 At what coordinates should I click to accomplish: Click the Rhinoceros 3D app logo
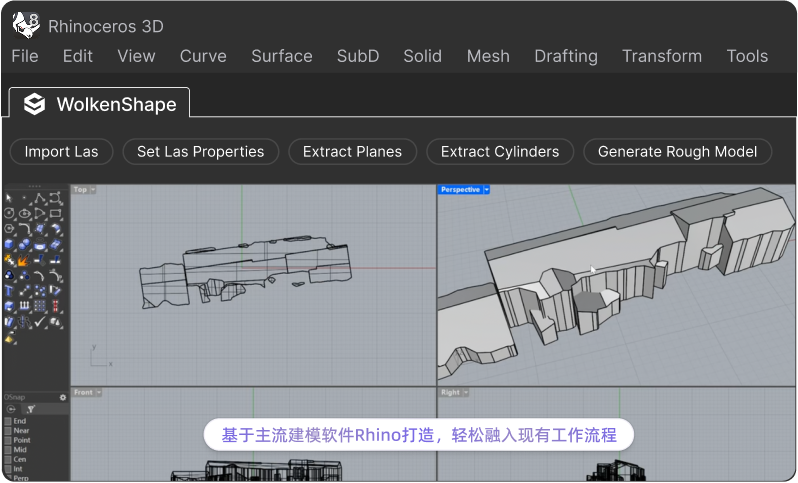[x=26, y=25]
